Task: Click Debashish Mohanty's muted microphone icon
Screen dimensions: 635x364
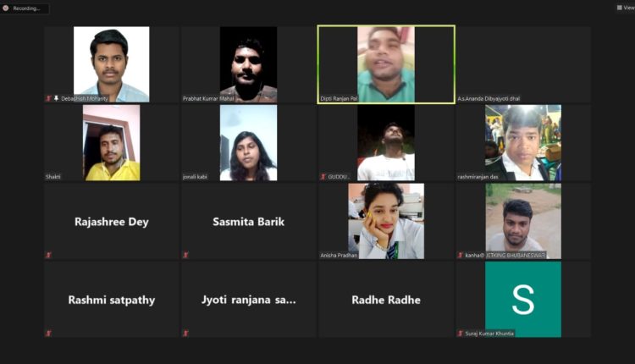Action: (48, 98)
